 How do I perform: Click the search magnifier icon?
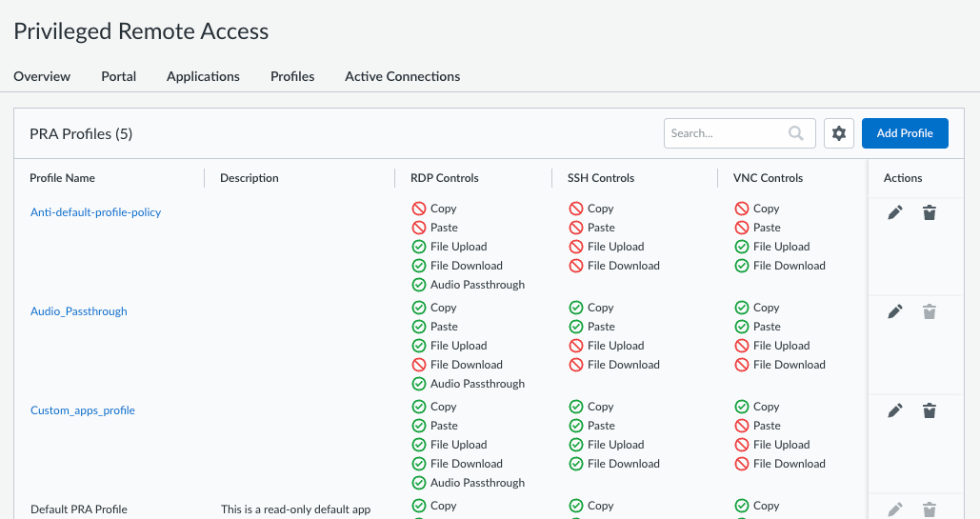tap(796, 133)
